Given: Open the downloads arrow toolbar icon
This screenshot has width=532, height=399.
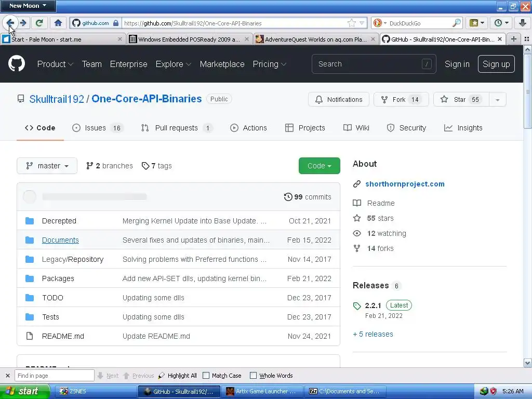Looking at the screenshot, I should tap(523, 23).
